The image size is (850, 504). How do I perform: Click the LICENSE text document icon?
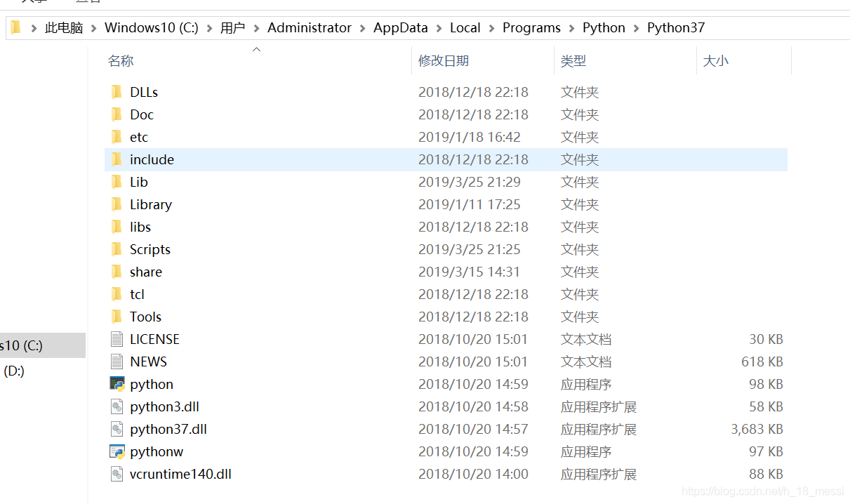tap(117, 339)
